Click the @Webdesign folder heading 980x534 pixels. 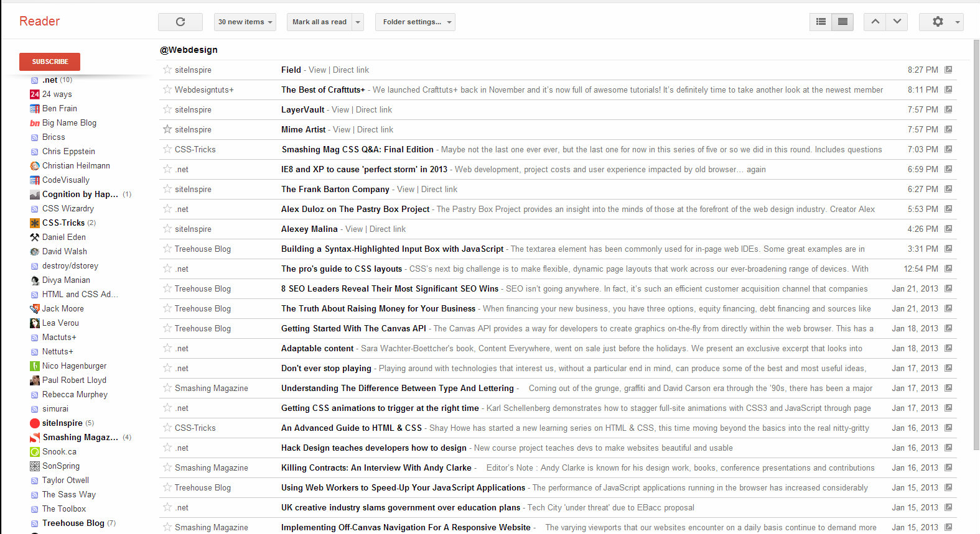[x=189, y=50]
